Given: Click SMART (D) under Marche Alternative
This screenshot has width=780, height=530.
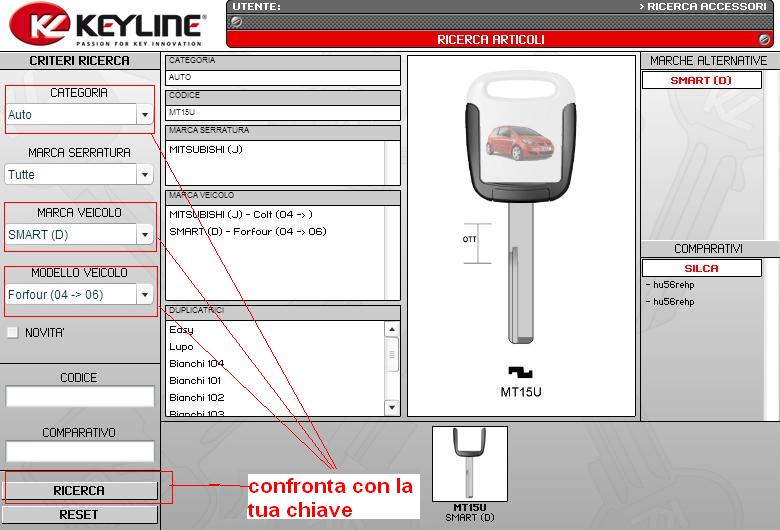Looking at the screenshot, I should pyautogui.click(x=701, y=80).
